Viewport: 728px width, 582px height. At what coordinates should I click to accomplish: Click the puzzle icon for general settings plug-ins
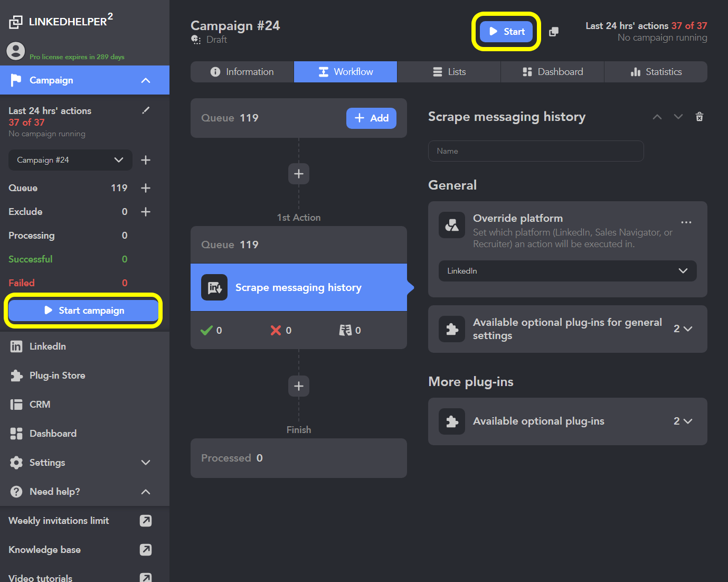click(x=452, y=329)
